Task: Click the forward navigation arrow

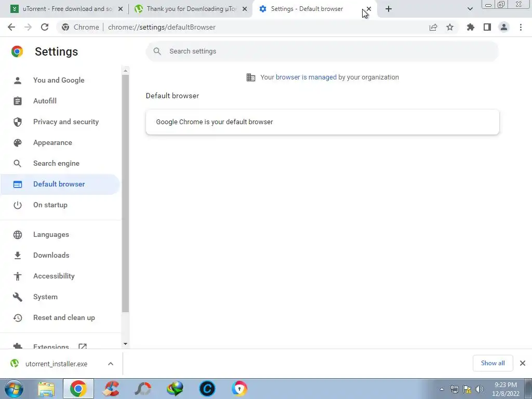Action: pyautogui.click(x=28, y=27)
